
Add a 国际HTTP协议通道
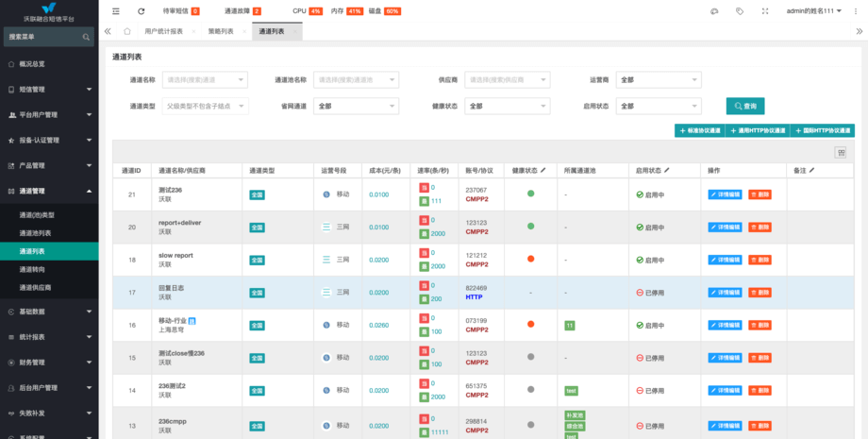tap(822, 130)
